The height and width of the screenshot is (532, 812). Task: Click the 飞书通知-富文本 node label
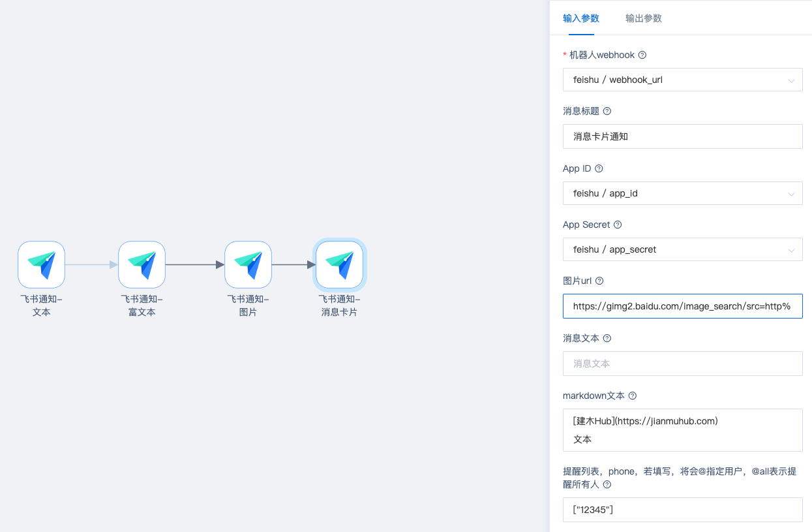point(142,305)
